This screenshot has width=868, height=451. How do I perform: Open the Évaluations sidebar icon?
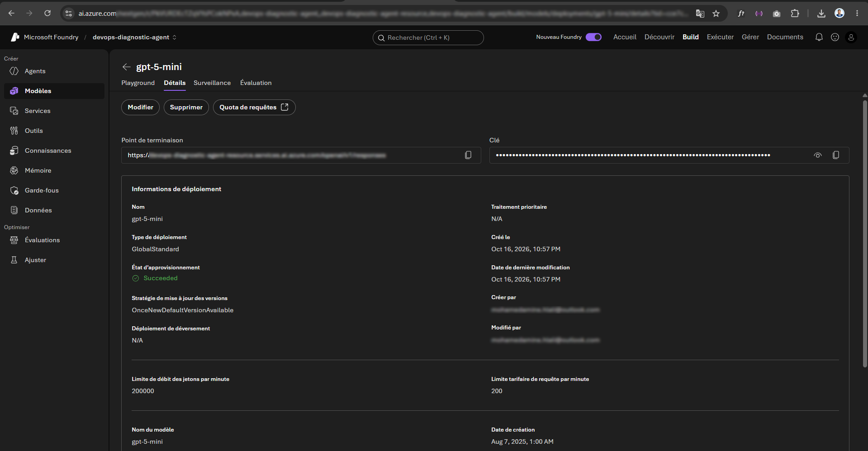click(x=14, y=240)
